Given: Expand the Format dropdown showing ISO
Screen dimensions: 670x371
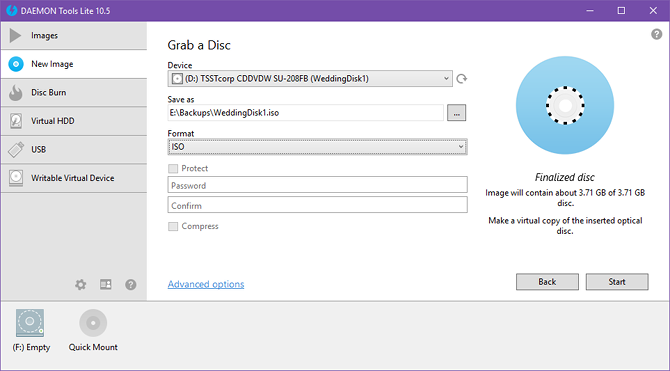Looking at the screenshot, I should coord(317,147).
